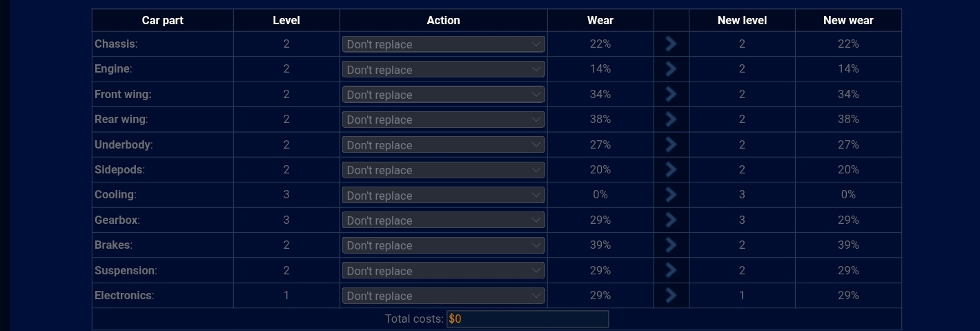Viewport: 980px width, 331px height.
Task: Click the arrow icon in the Gearbox row
Action: tap(671, 220)
